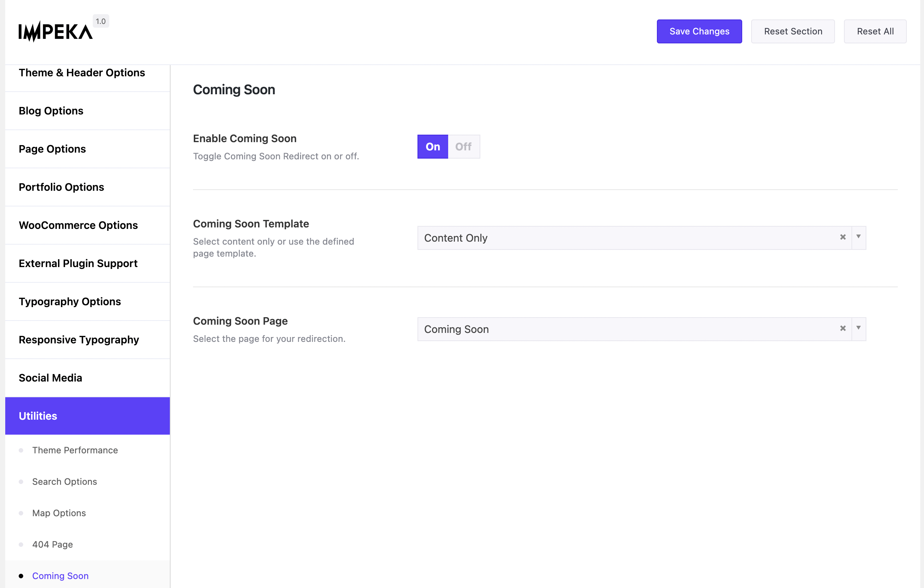Open Theme Performance submenu item
924x588 pixels.
75,450
